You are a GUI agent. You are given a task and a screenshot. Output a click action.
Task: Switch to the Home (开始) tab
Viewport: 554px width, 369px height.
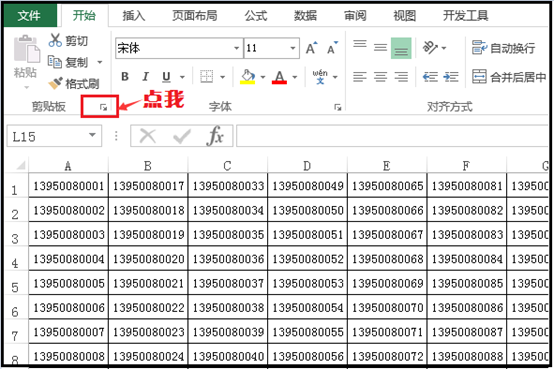pos(84,16)
